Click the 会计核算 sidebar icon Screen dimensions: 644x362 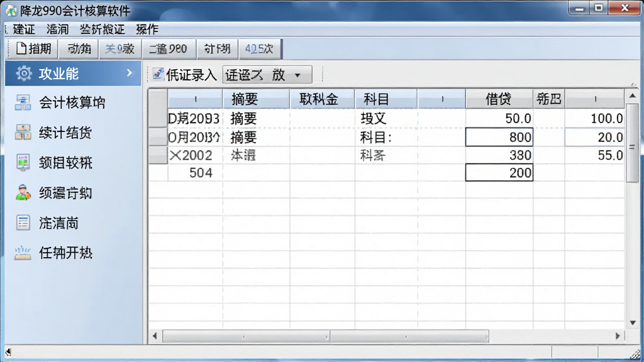coord(23,102)
